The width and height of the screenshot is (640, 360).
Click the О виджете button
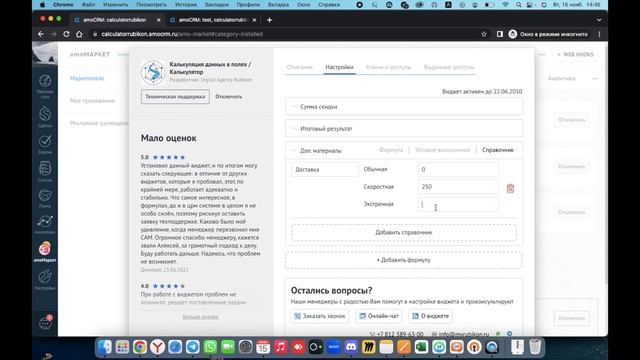coord(431,316)
